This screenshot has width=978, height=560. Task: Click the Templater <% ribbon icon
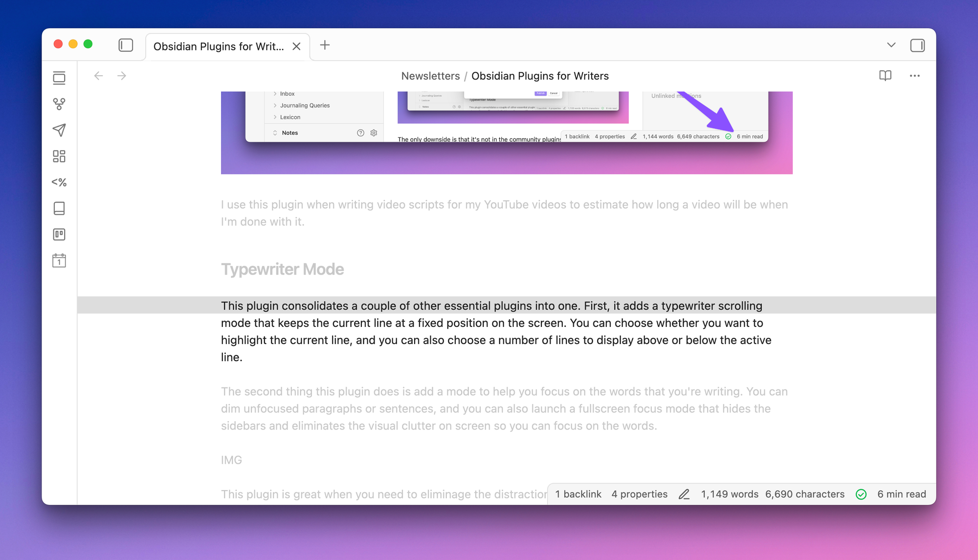pos(59,182)
